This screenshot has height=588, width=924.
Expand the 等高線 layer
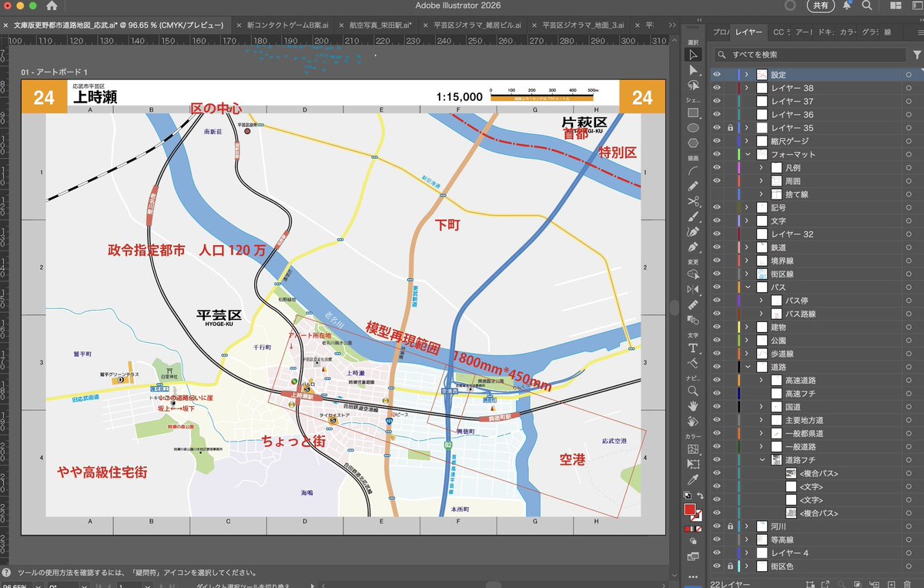(x=746, y=539)
